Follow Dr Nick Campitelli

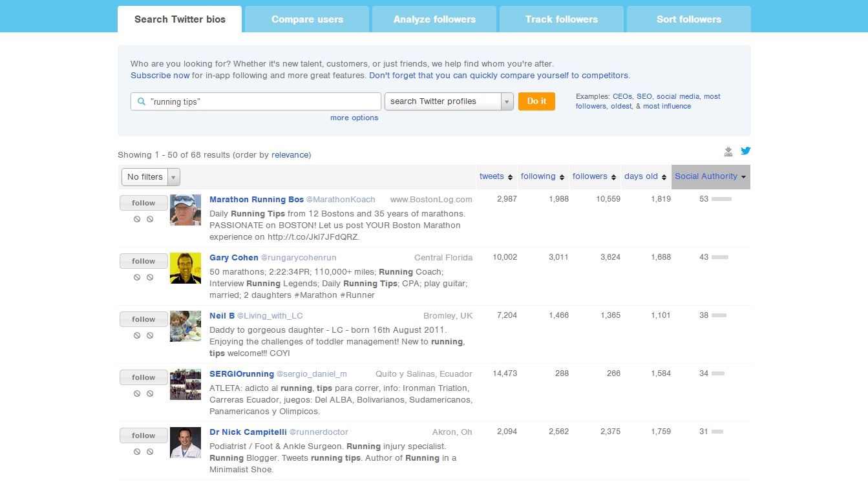point(143,435)
